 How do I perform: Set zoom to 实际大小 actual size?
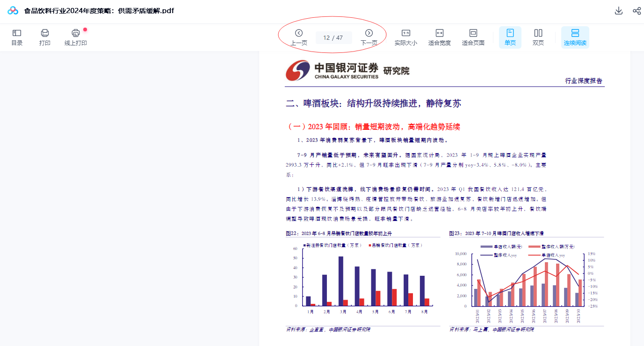point(405,37)
